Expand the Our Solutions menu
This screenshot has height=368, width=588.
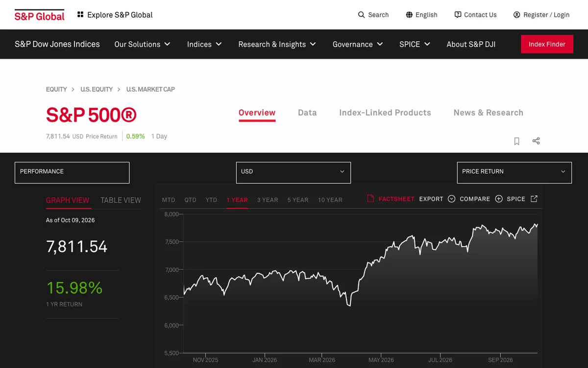[x=142, y=44]
